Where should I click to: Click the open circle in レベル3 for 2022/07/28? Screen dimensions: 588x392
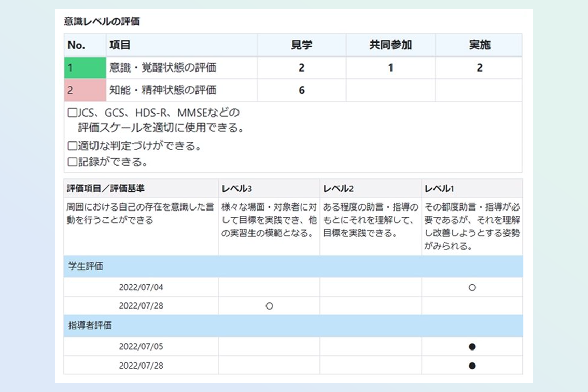pyautogui.click(x=269, y=306)
